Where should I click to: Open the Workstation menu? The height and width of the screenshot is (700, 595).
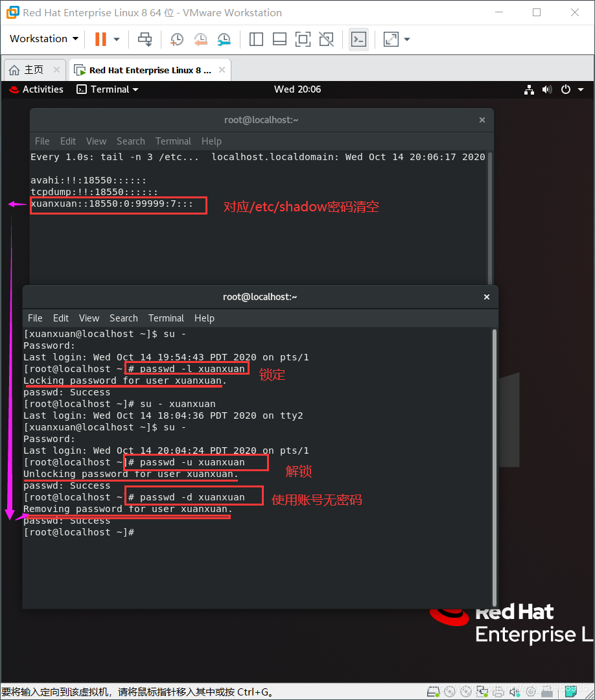[x=43, y=39]
